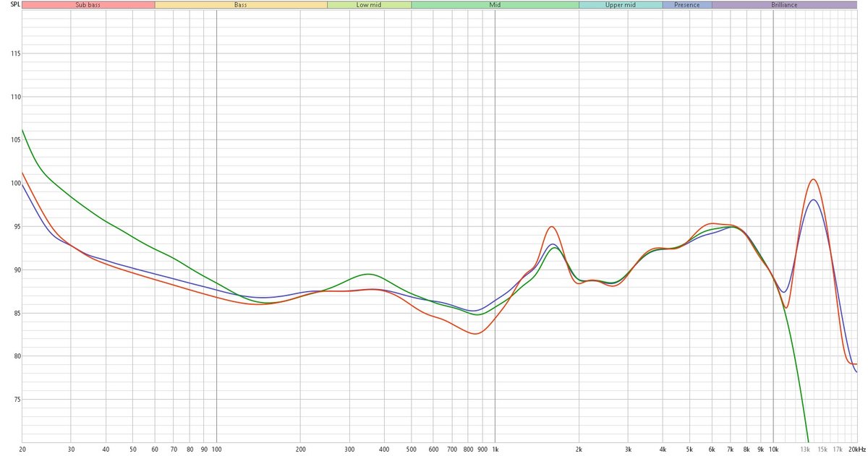This screenshot has width=868, height=456.
Task: Select the Presence band header
Action: click(x=686, y=5)
